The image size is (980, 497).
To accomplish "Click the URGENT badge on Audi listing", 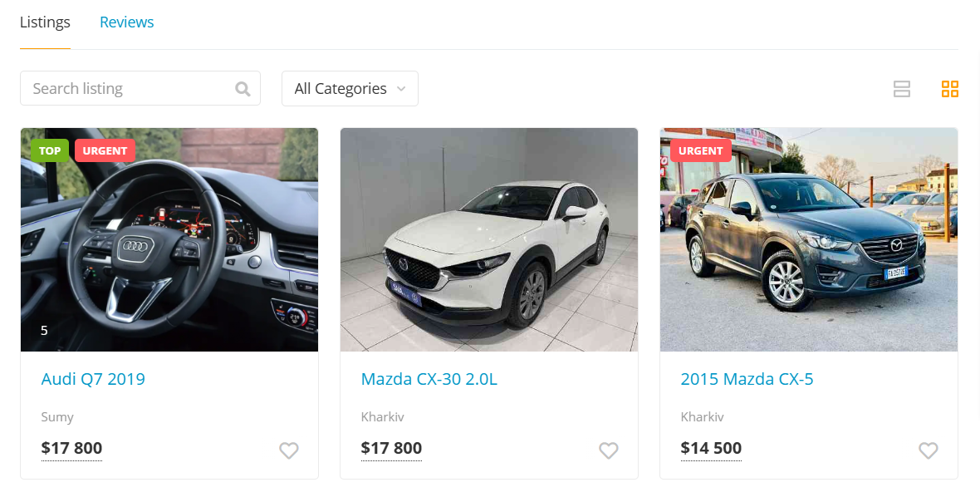I will tap(105, 150).
